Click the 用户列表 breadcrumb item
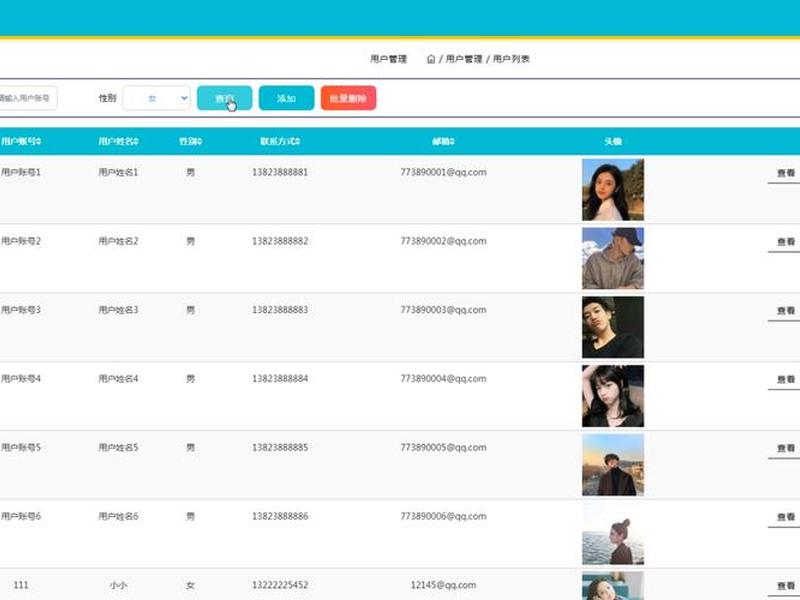This screenshot has width=800, height=600. (x=511, y=59)
